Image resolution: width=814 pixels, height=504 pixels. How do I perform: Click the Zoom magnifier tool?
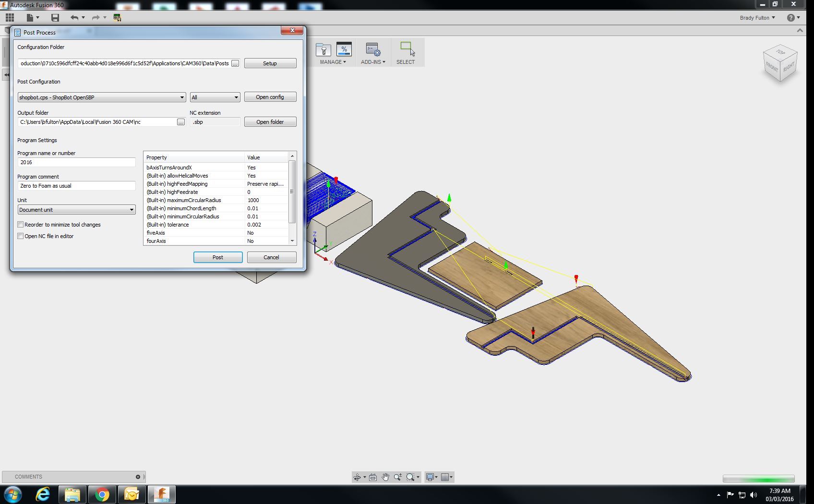397,477
